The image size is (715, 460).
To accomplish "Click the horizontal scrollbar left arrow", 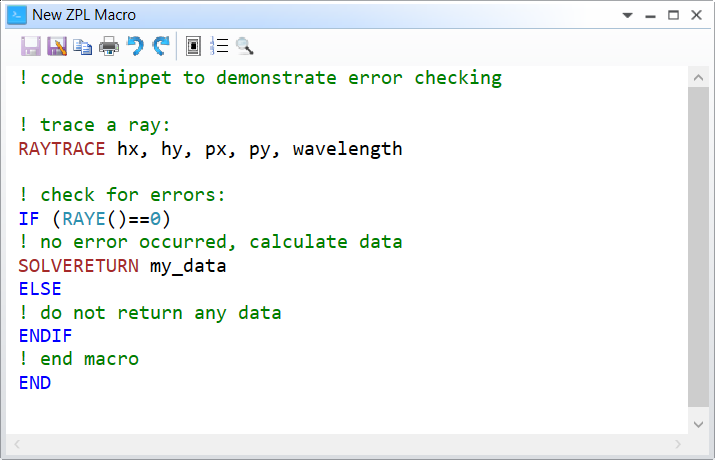I will pyautogui.click(x=17, y=444).
